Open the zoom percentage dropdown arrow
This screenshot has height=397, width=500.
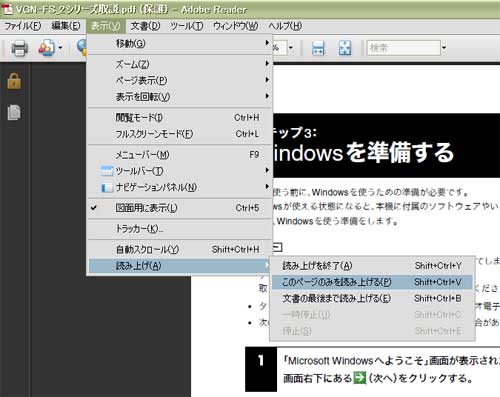[291, 48]
